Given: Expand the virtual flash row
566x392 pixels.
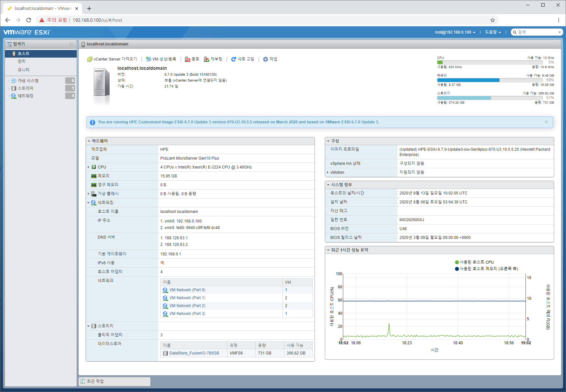Looking at the screenshot, I should 89,194.
